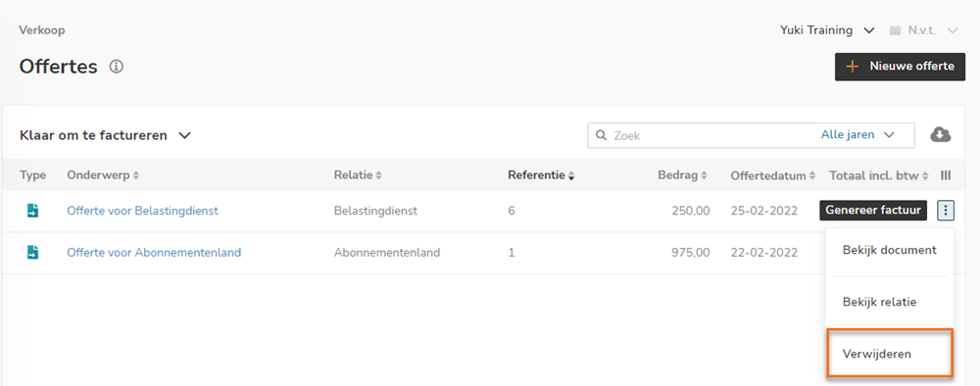Screen dimensions: 980x386
Task: Click the Nieuwe offerte button
Action: tap(900, 67)
